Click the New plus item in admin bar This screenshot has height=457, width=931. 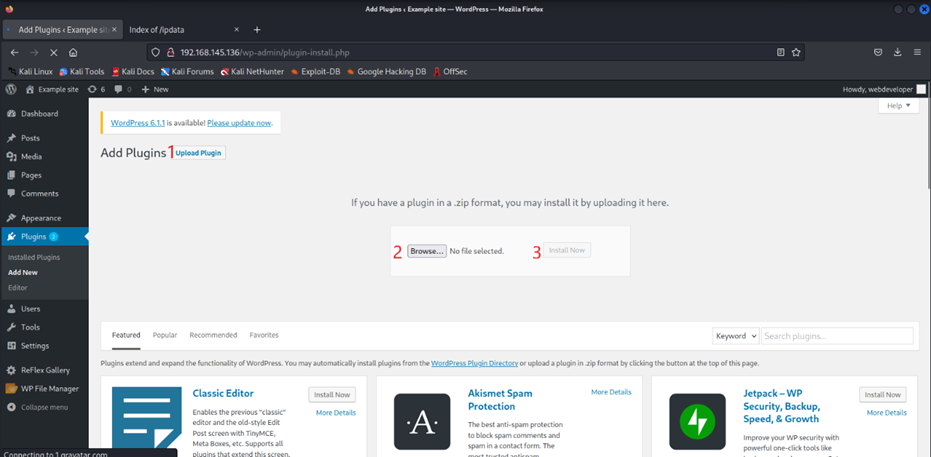[155, 89]
